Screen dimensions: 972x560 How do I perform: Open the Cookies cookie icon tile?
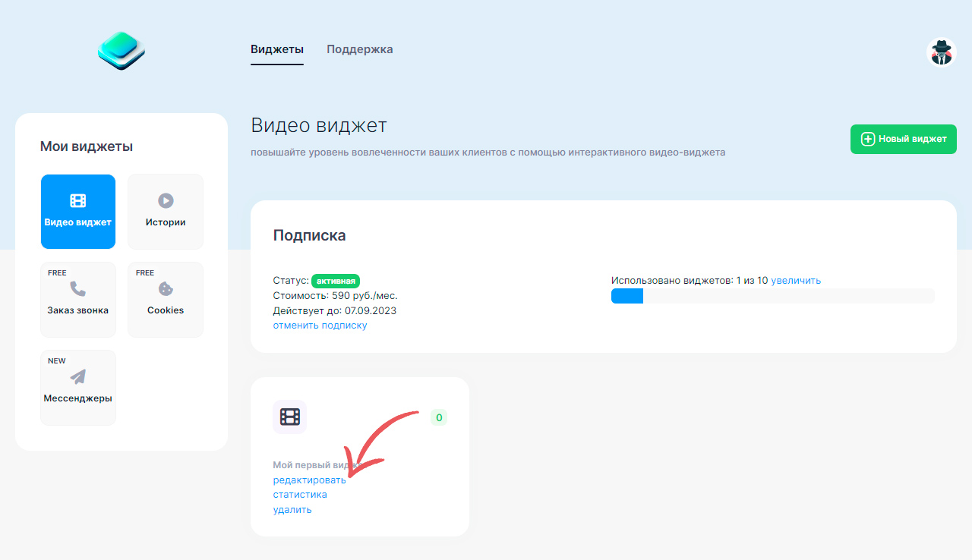(166, 300)
